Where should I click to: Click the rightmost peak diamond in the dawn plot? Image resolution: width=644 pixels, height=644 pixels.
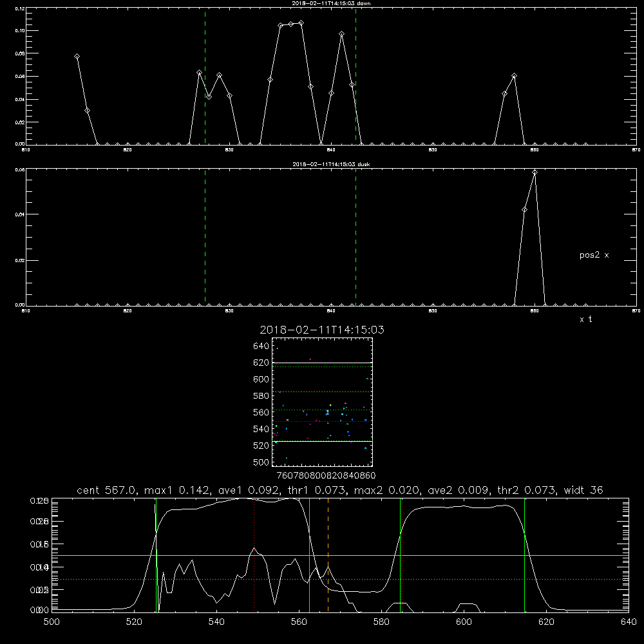514,76
